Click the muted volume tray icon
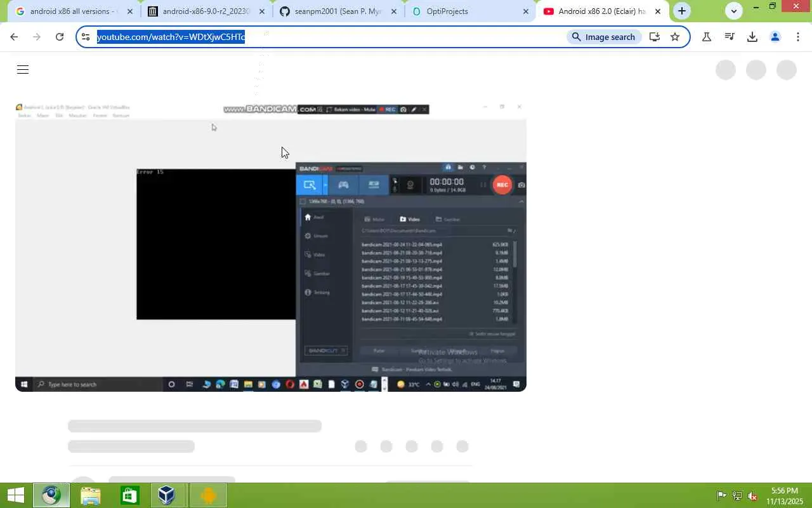The image size is (812, 508). [752, 496]
